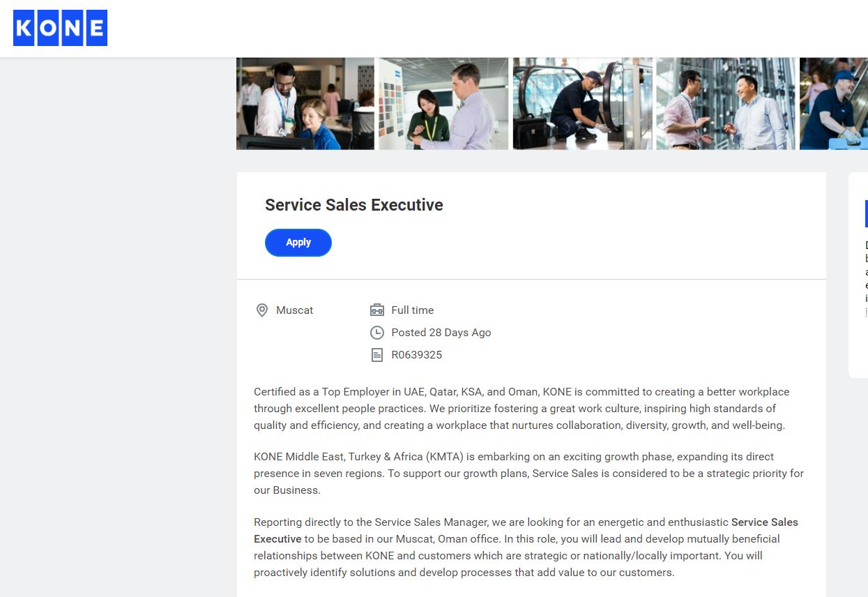Click the Service Sales Executive job title heading
The image size is (868, 597).
354,205
